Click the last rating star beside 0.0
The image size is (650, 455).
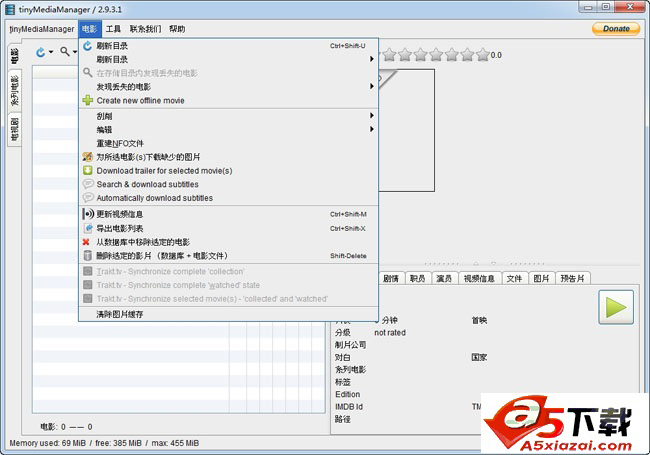click(x=483, y=55)
